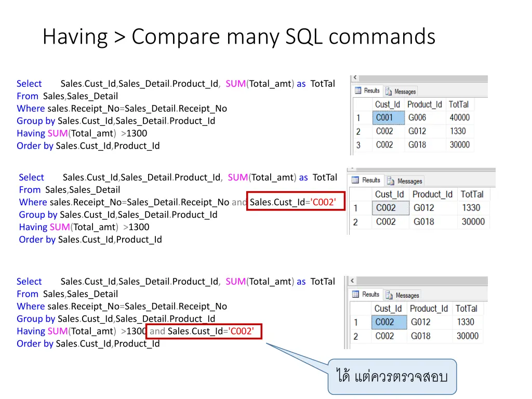
Task: Click the Cust_Id column header in the top grid
Action: click(387, 104)
